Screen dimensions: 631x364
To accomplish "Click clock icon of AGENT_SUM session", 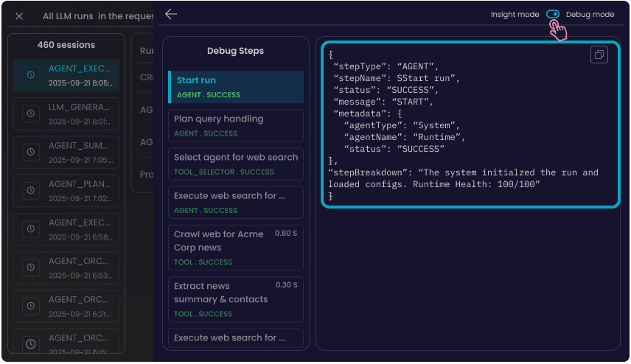I will 30,151.
